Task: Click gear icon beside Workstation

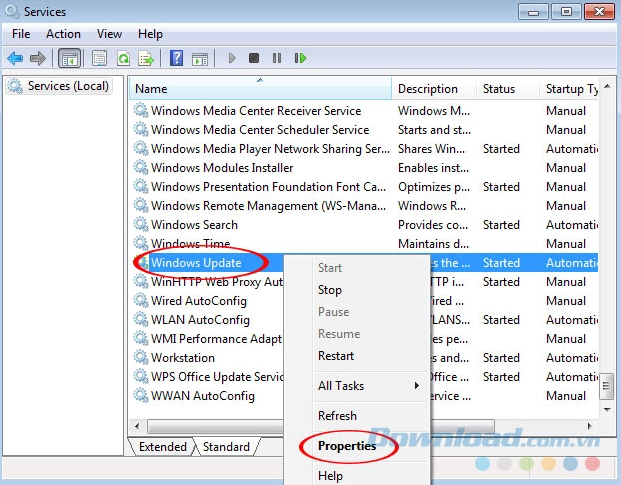Action: [141, 357]
